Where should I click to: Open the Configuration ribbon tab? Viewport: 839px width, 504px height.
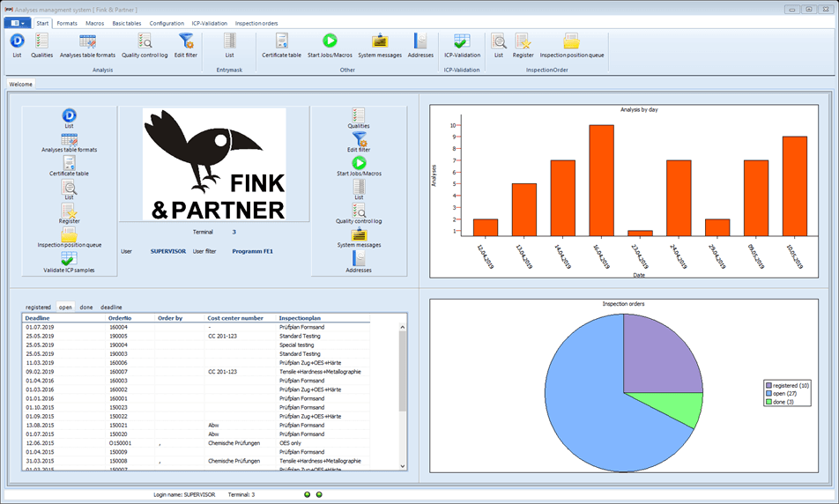pos(167,23)
